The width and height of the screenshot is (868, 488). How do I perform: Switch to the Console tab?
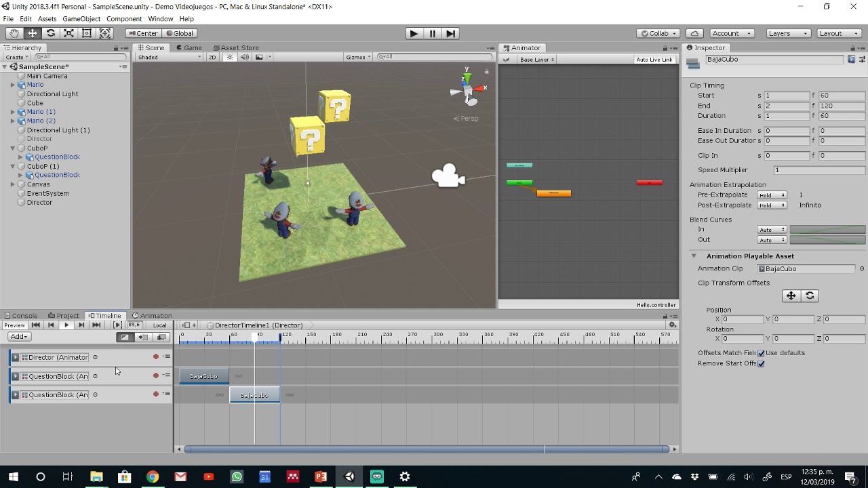21,316
